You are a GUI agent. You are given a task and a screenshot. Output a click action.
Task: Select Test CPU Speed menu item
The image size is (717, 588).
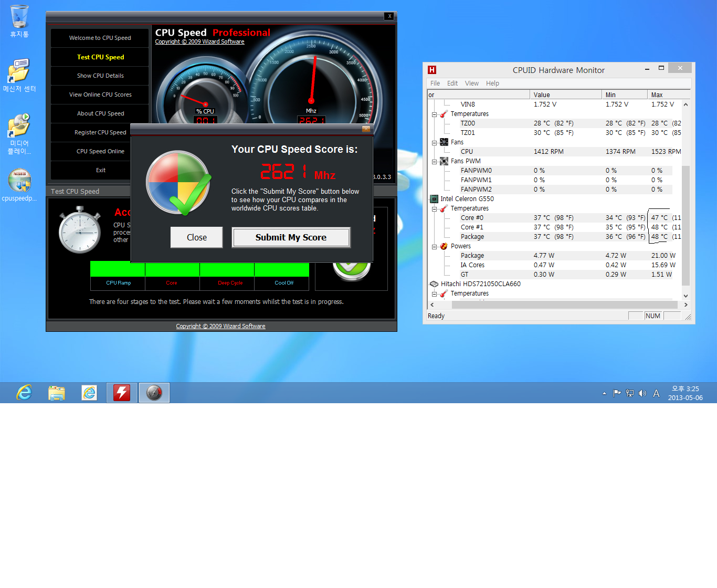click(100, 57)
